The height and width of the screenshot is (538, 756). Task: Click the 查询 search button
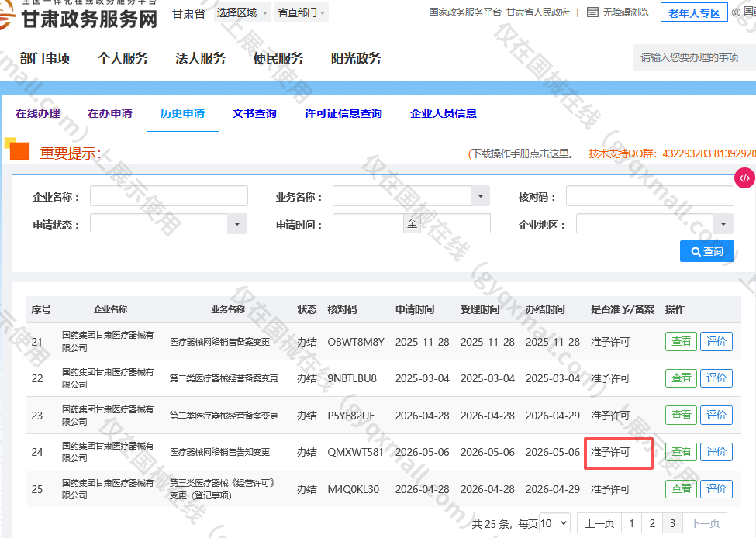tap(707, 251)
